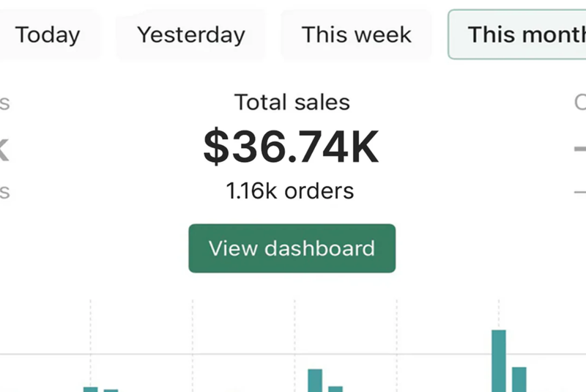Image resolution: width=586 pixels, height=392 pixels.
Task: Select the Today tab
Action: pyautogui.click(x=48, y=34)
